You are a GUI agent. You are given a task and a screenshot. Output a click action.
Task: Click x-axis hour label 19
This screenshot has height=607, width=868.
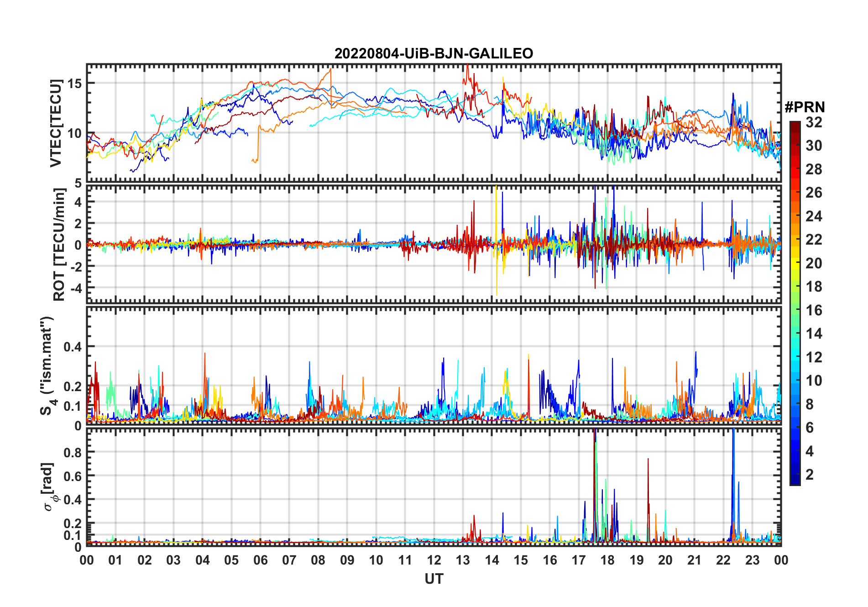(636, 560)
